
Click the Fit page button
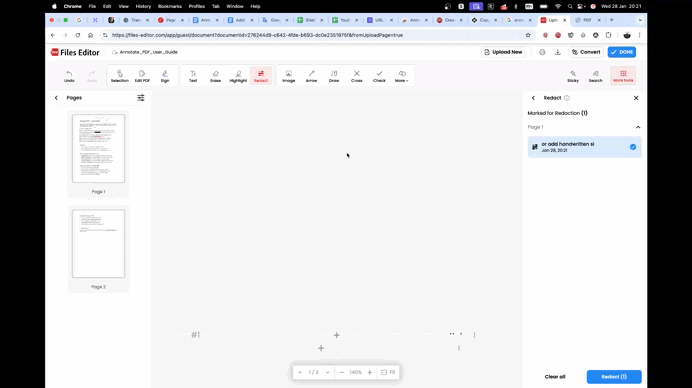(x=388, y=372)
